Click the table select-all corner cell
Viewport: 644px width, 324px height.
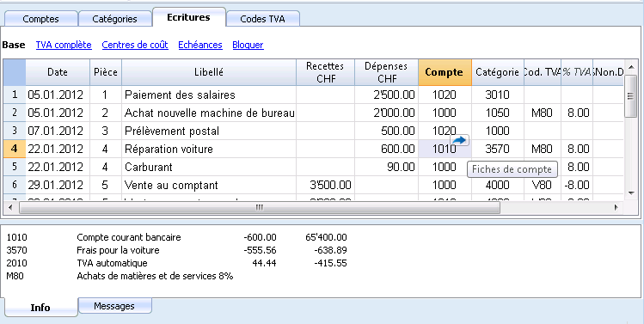tap(15, 72)
